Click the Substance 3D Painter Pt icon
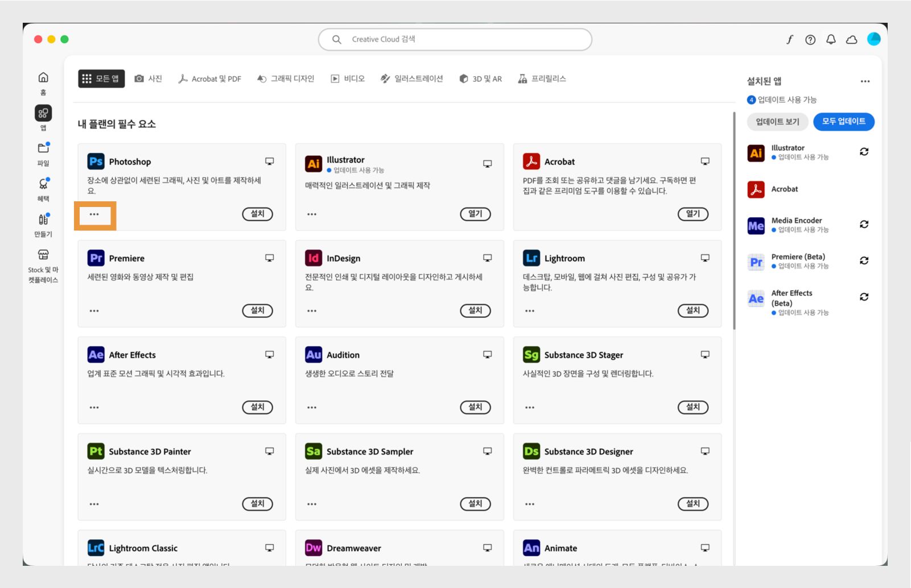The width and height of the screenshot is (911, 588). (96, 452)
